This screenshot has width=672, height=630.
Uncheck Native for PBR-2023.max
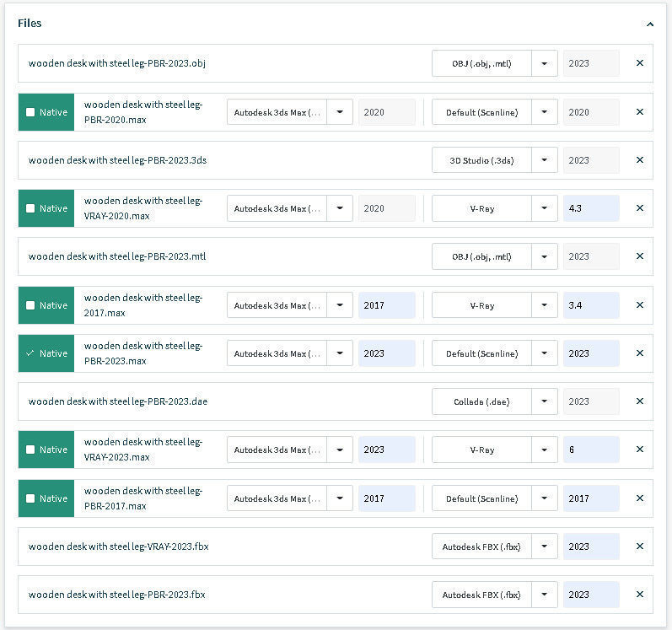click(31, 353)
